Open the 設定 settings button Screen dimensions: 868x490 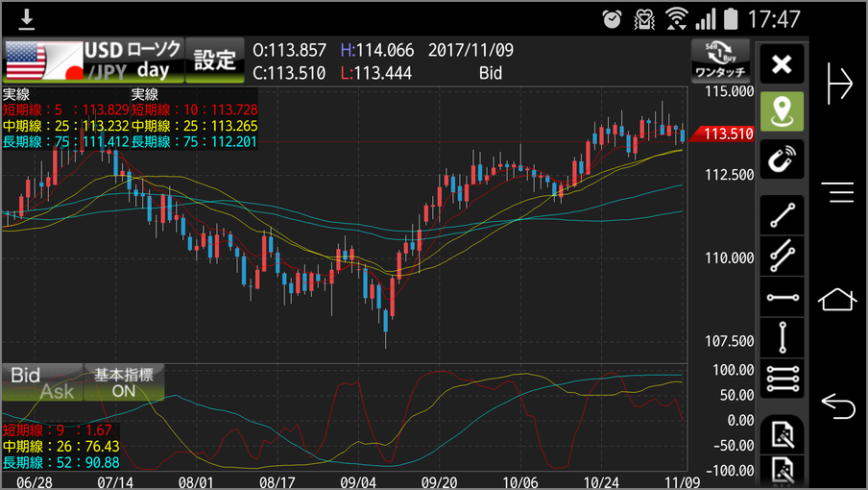[215, 61]
